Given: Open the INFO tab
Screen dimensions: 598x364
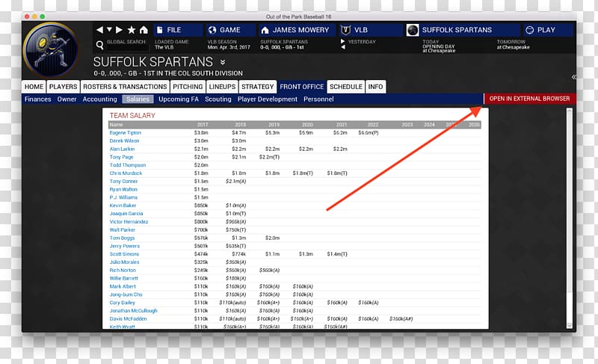Looking at the screenshot, I should pos(375,87).
